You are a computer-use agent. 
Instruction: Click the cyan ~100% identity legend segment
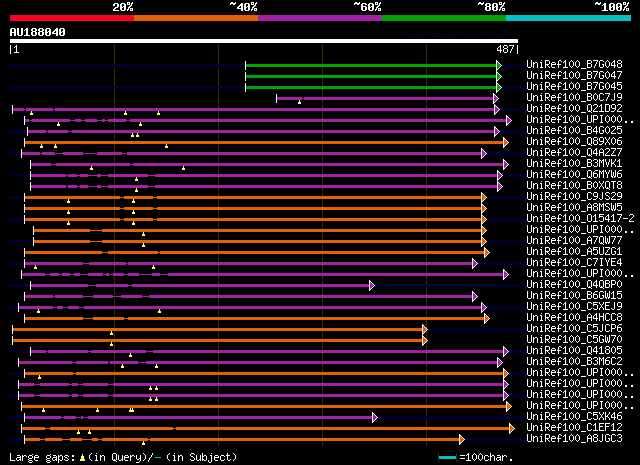569,18
